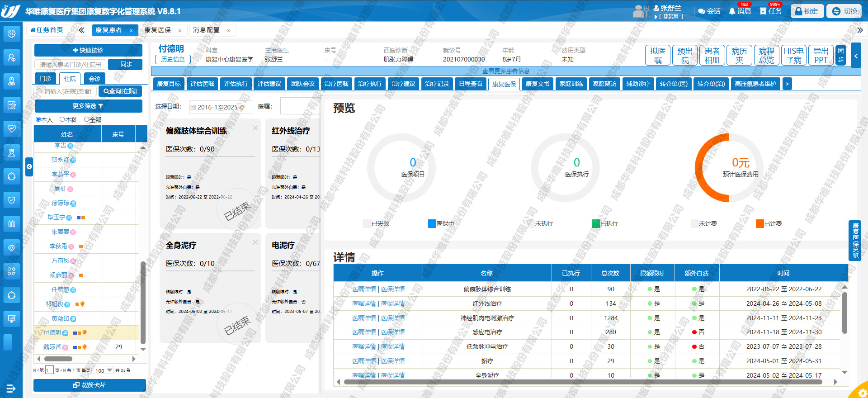The height and width of the screenshot is (398, 868).
Task: Select the 本科 radio option
Action: coord(62,119)
